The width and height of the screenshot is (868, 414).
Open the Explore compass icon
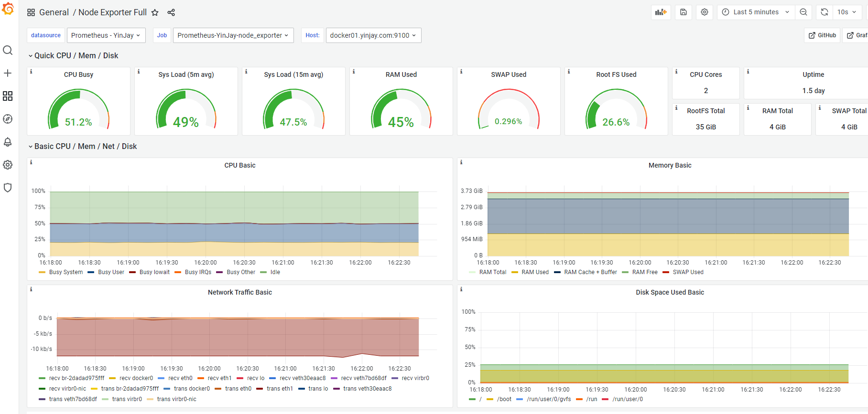coord(8,119)
